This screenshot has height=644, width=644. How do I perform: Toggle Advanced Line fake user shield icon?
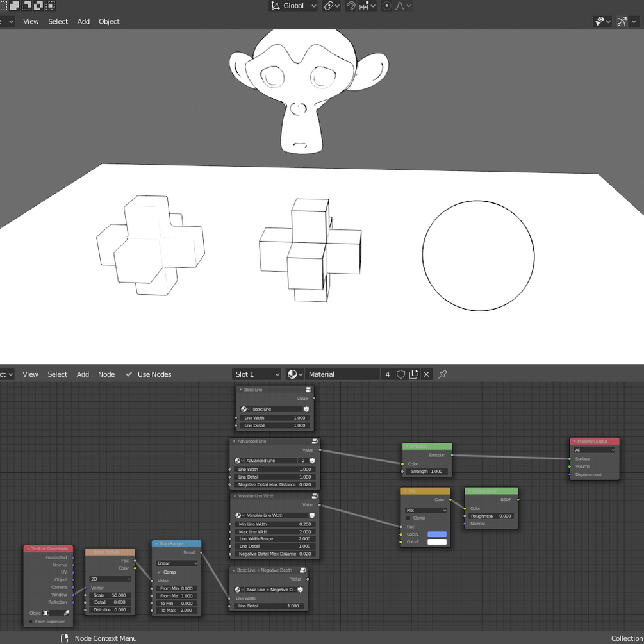tap(312, 461)
